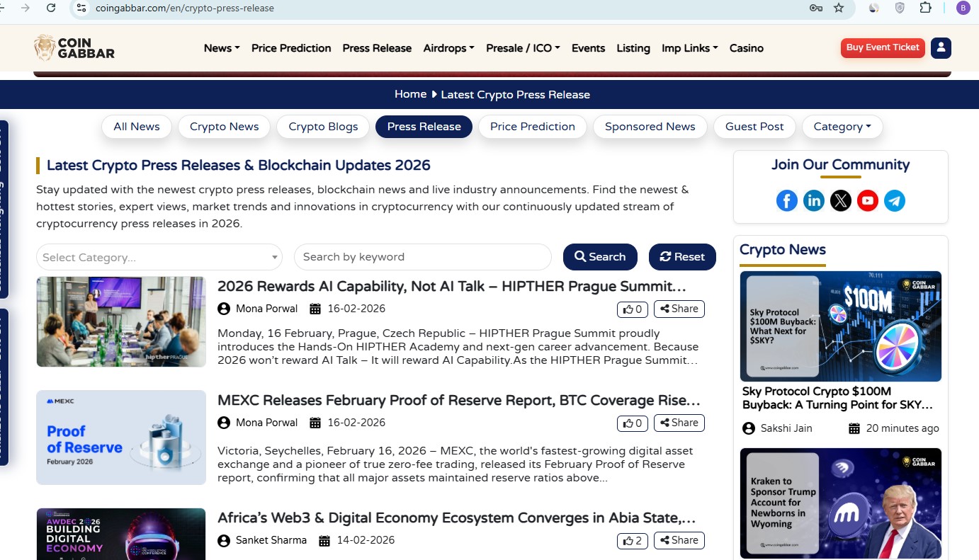Click the Home breadcrumb link
The width and height of the screenshot is (979, 560).
pyautogui.click(x=410, y=93)
